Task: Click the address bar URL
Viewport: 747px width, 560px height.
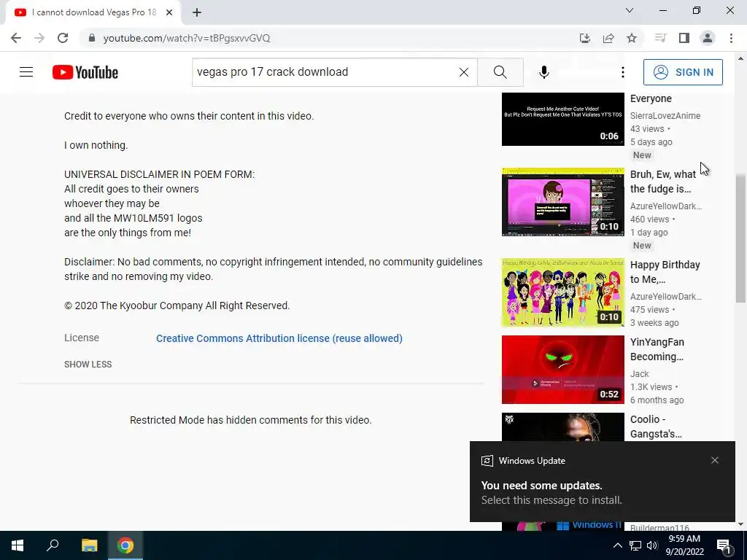Action: [x=187, y=38]
